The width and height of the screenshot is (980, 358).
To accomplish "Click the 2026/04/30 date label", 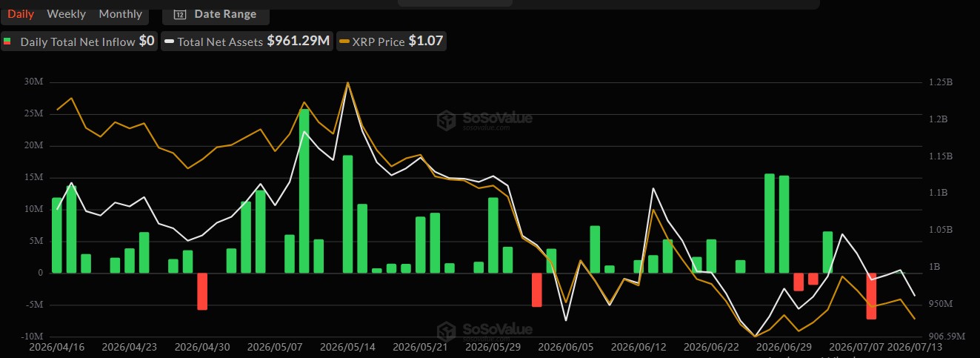I will point(202,346).
